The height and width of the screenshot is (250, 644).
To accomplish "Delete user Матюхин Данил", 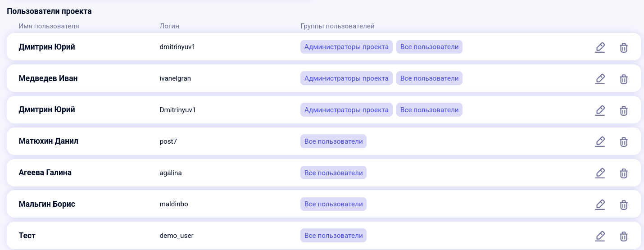I will click(x=624, y=142).
